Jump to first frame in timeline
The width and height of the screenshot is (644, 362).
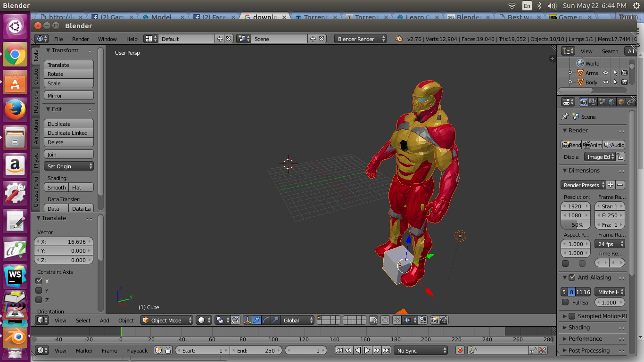pyautogui.click(x=339, y=350)
